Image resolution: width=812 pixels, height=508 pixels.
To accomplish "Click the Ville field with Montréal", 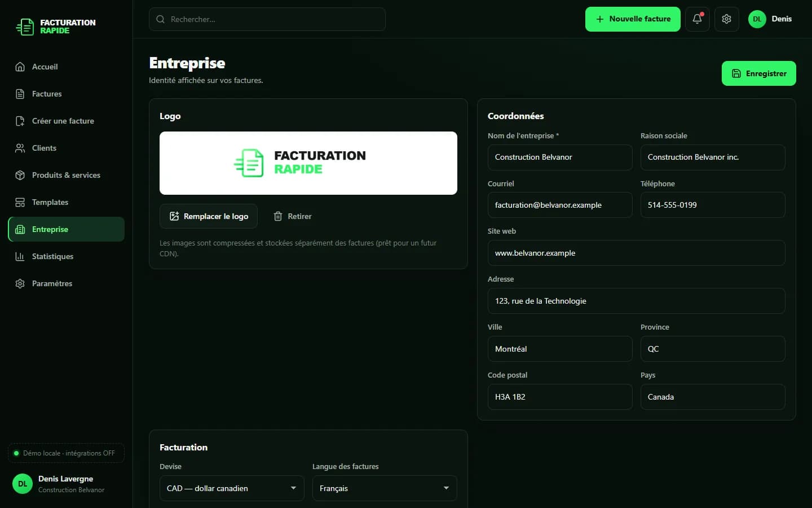I will pos(560,349).
